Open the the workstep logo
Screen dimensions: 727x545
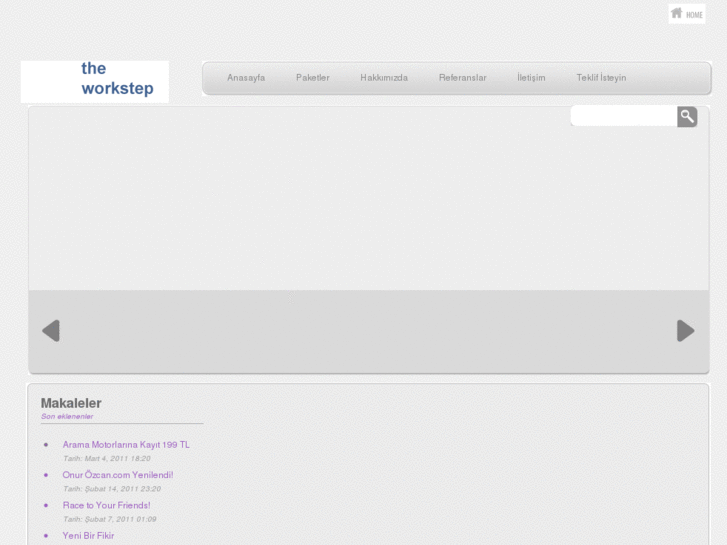pos(95,82)
